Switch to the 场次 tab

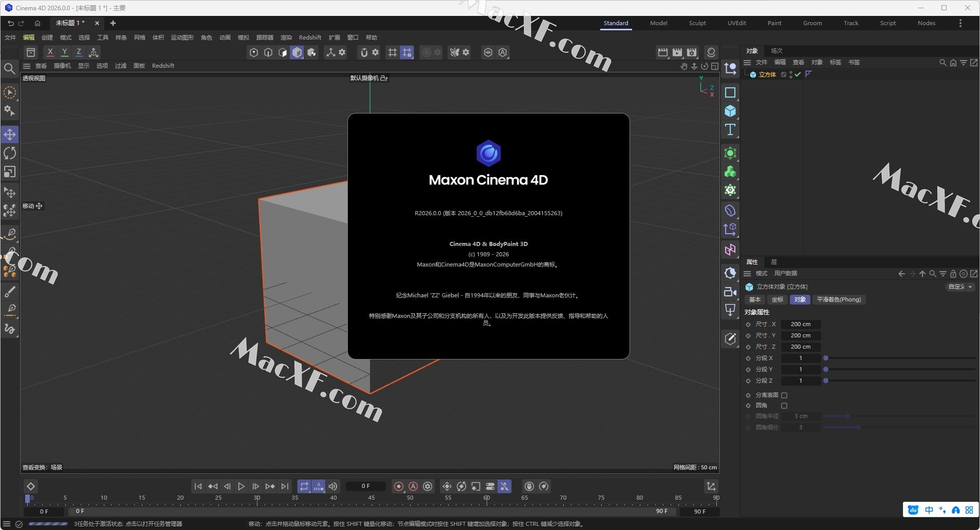coord(776,51)
